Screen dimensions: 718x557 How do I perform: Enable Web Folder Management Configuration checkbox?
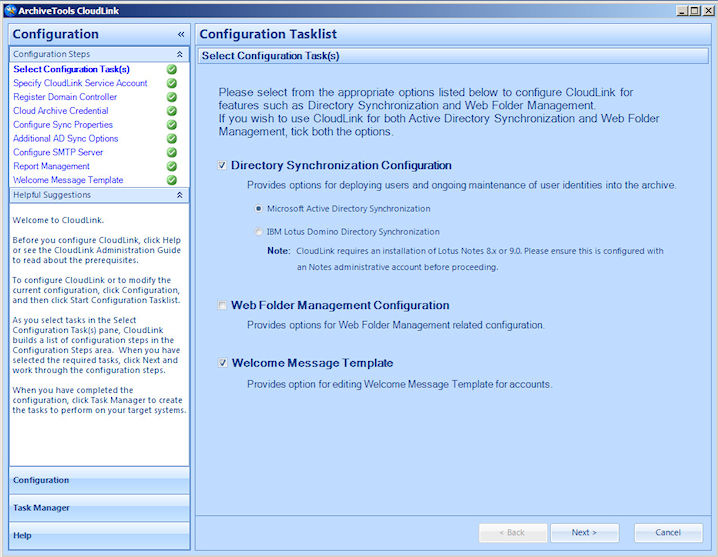click(x=222, y=305)
